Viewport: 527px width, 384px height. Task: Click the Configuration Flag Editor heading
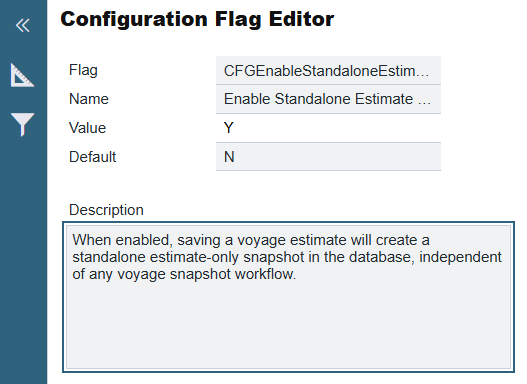tap(197, 19)
